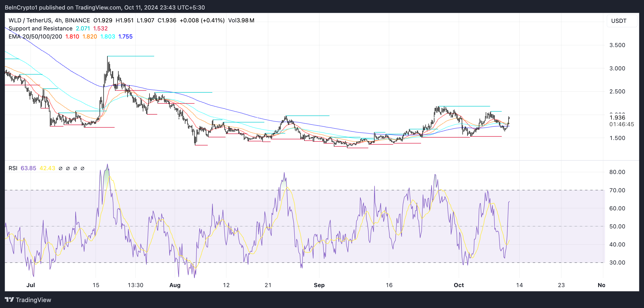
Task: Click the current price label 1.936
Action: pos(617,117)
